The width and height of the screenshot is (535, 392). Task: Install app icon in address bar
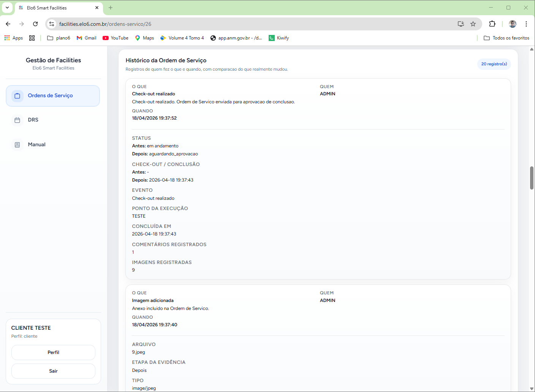tap(461, 24)
